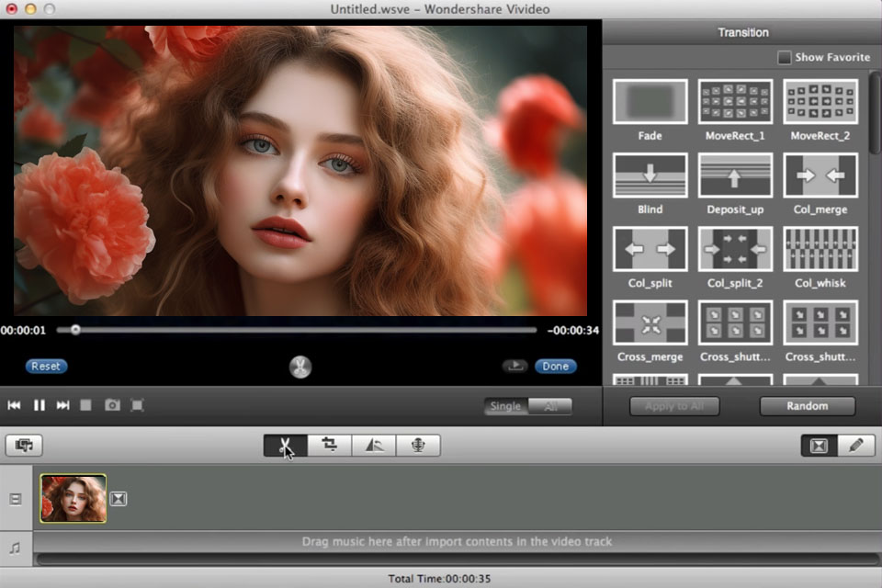Screen dimensions: 882x588
Task: Click the Transition panel title
Action: [743, 33]
